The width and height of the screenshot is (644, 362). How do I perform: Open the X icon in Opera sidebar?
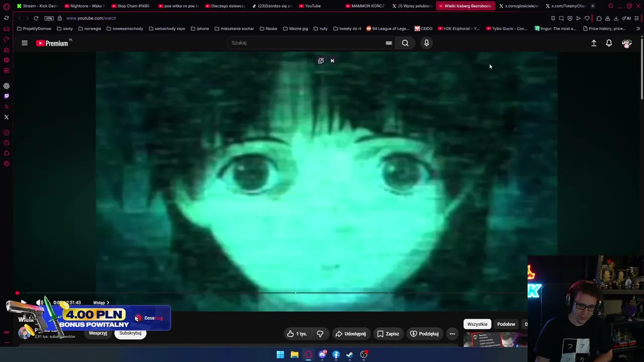coord(7,117)
